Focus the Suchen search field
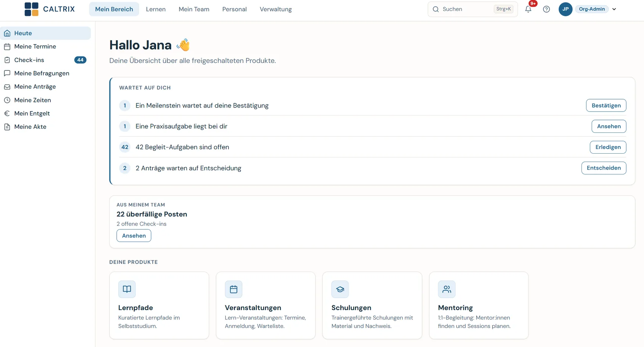 tap(473, 9)
